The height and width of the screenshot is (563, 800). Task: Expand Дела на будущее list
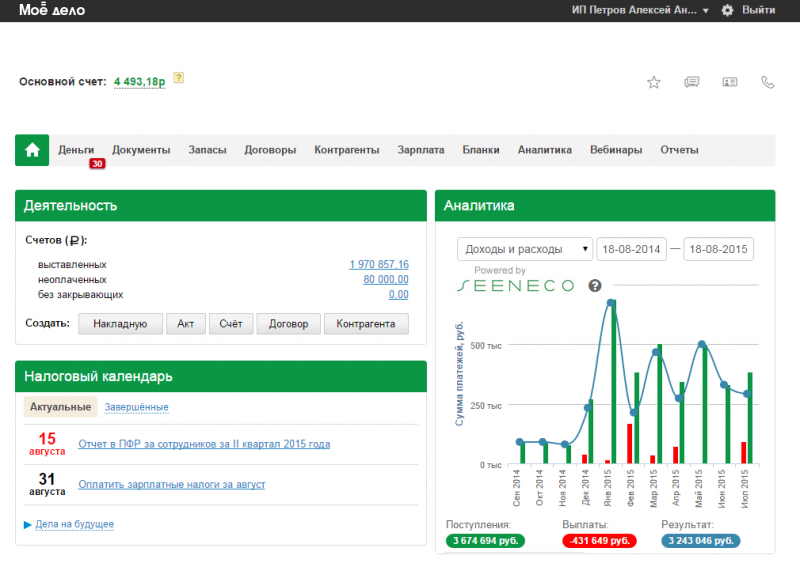tap(73, 524)
